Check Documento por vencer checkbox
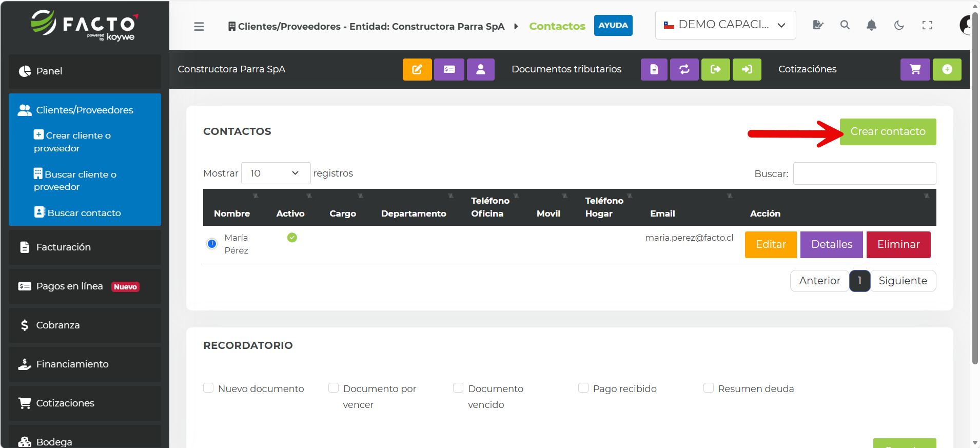The width and height of the screenshot is (980, 448). coord(334,388)
